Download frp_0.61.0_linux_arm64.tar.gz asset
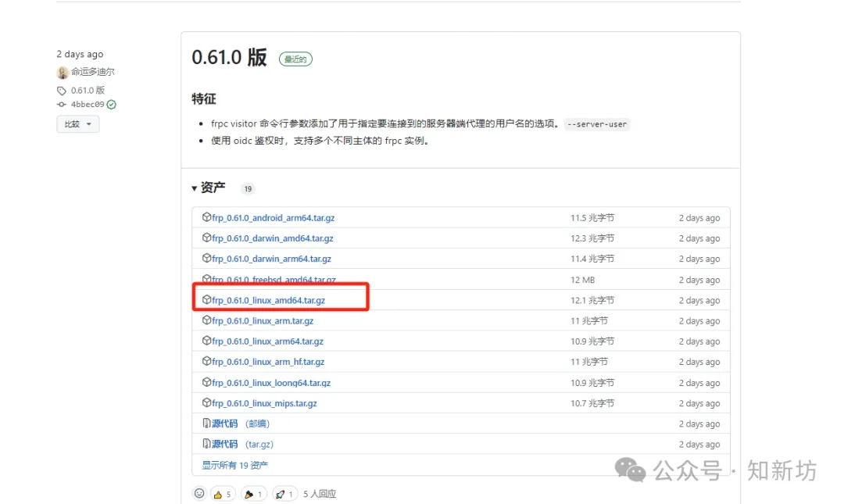Screen dimensions: 844x504 click(267, 341)
